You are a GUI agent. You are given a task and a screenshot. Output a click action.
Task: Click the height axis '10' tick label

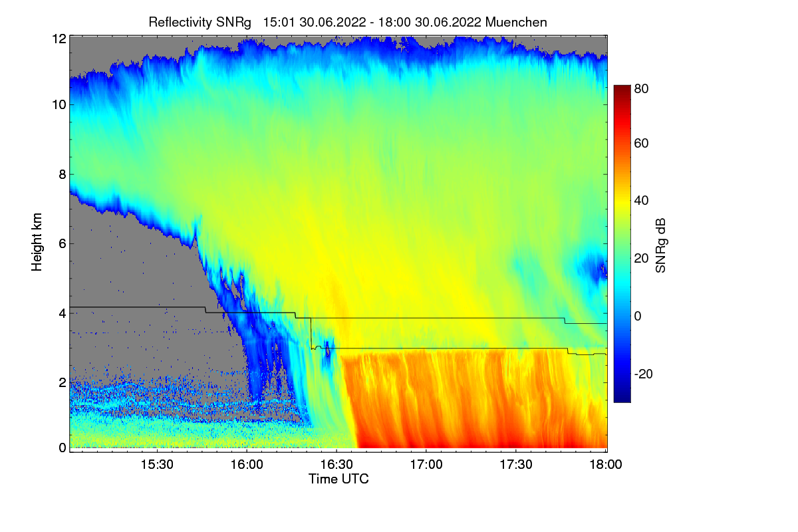point(59,105)
